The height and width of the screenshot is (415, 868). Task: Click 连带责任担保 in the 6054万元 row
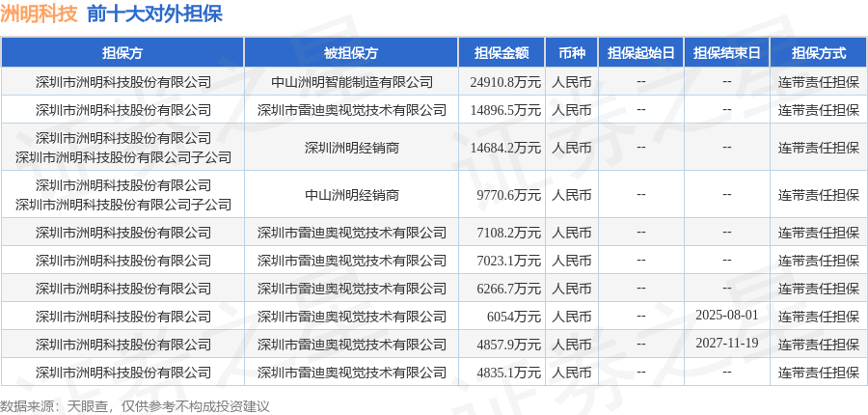pos(819,317)
